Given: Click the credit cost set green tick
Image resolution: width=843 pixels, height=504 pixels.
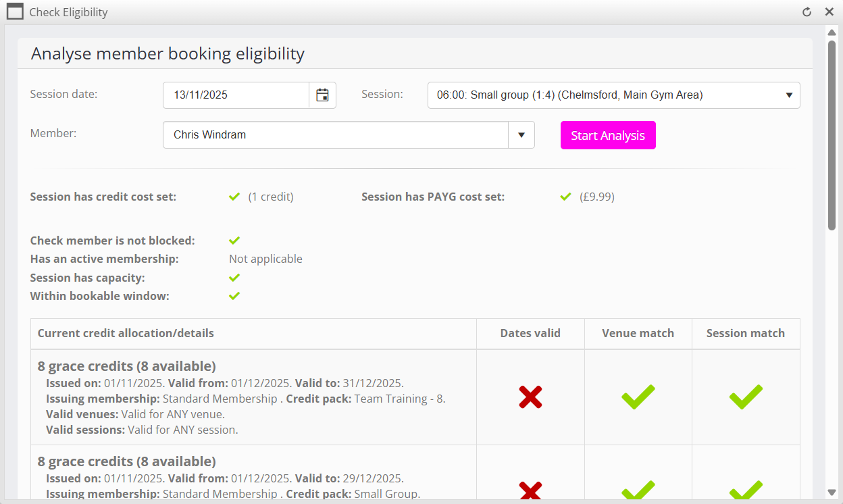Looking at the screenshot, I should coord(234,197).
